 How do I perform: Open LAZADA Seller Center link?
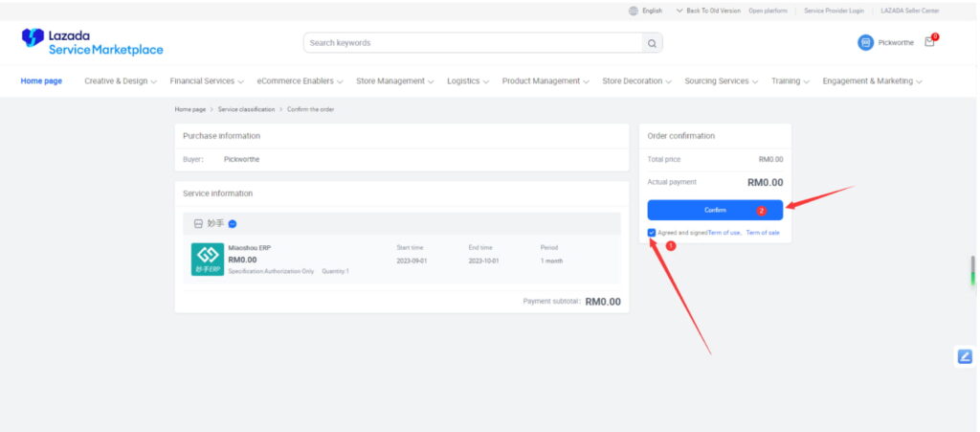click(909, 11)
